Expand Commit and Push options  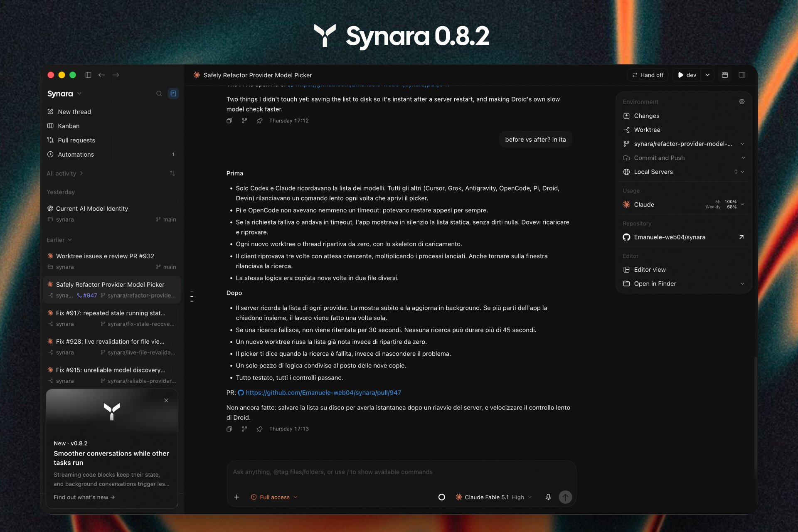(743, 158)
